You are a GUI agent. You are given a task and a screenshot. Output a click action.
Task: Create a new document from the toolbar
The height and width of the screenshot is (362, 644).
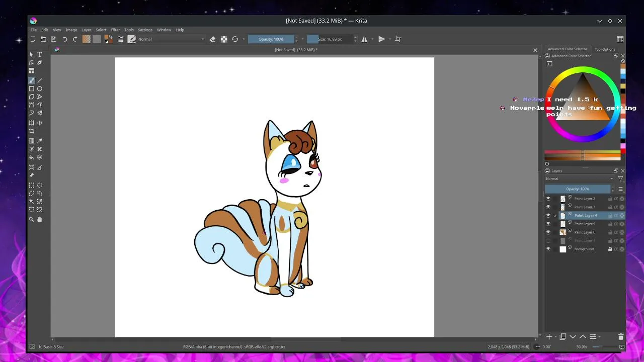pos(33,39)
